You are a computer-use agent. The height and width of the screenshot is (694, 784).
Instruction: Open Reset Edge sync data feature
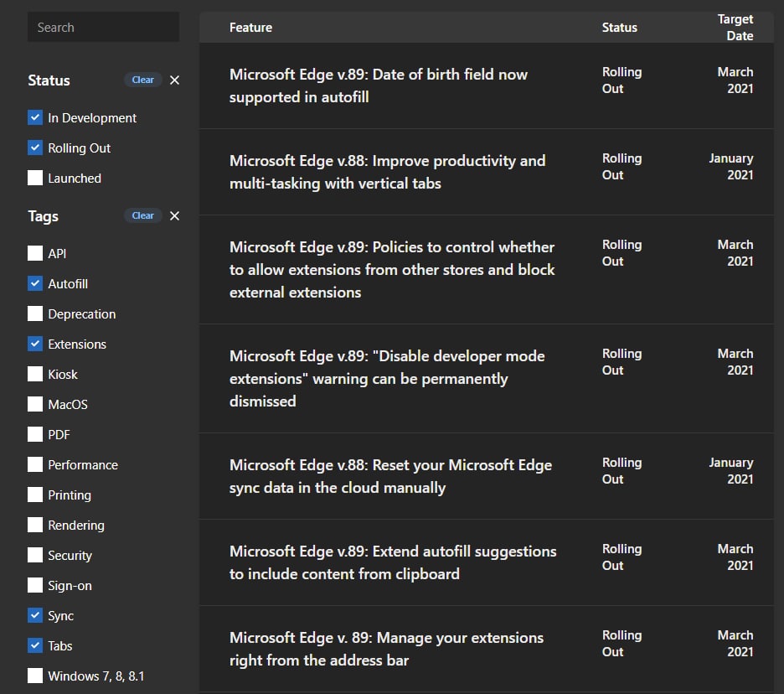point(390,476)
